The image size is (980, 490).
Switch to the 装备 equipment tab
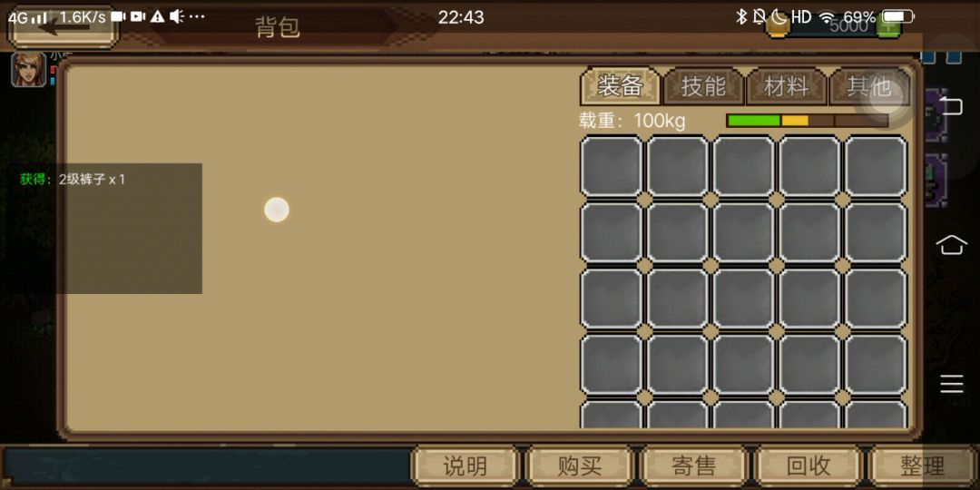click(x=620, y=86)
